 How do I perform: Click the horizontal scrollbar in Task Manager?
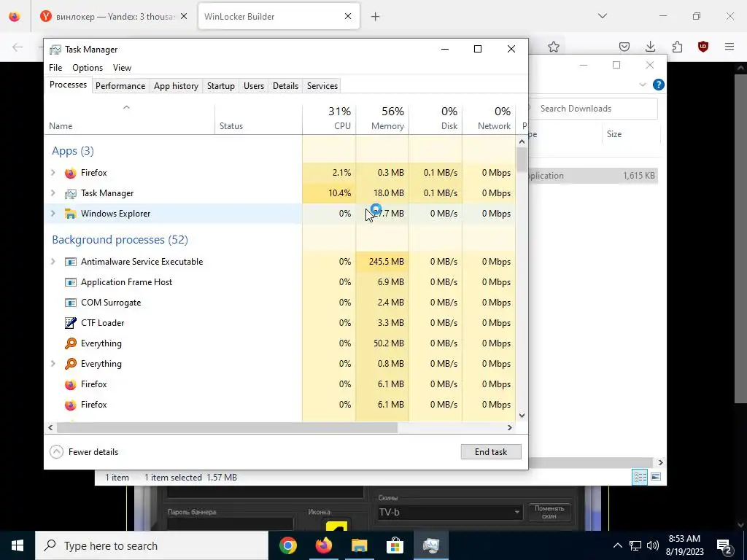[227, 427]
